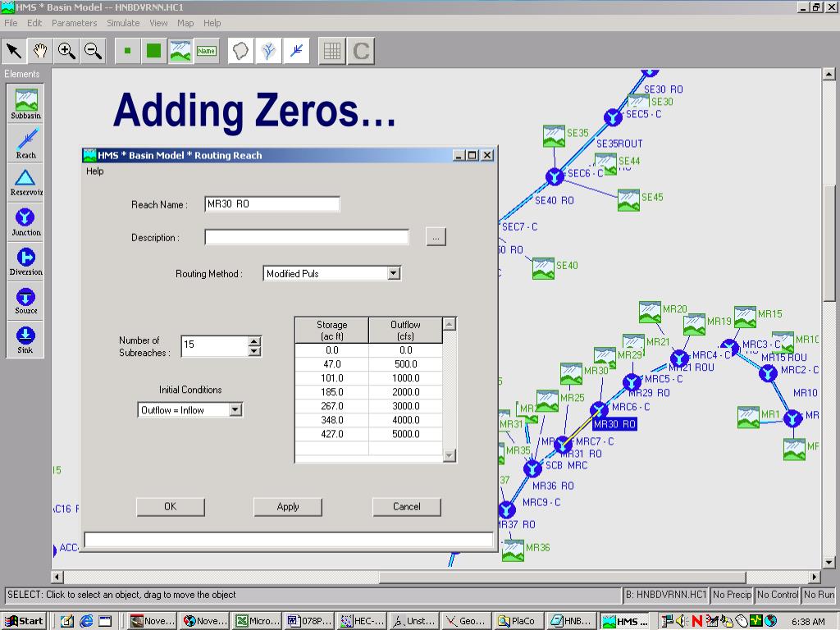Click the flow direction arrows toolbar icon
840x630 pixels.
[296, 51]
